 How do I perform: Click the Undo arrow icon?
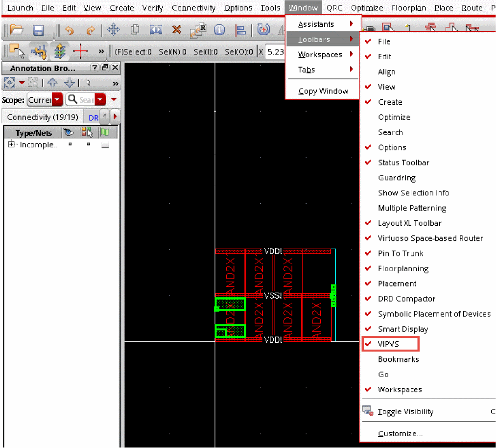[70, 30]
